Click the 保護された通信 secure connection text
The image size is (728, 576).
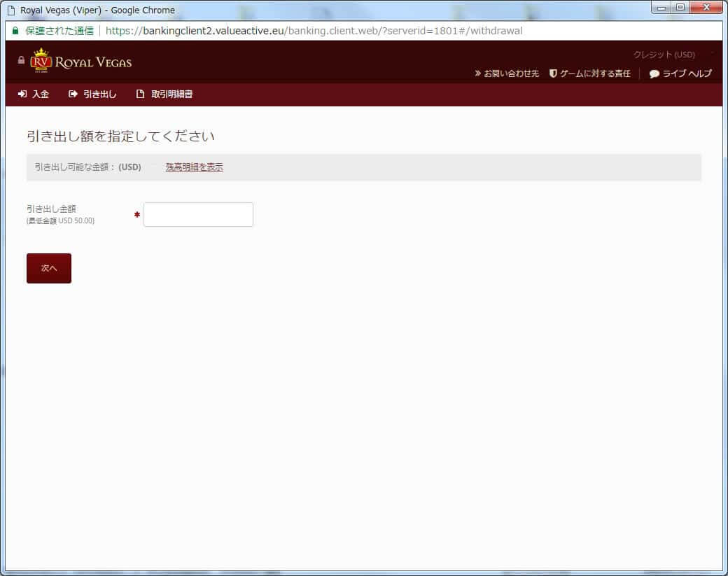click(59, 31)
